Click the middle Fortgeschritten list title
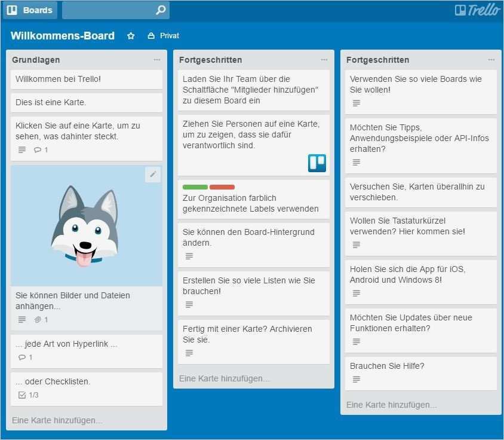 click(x=211, y=60)
